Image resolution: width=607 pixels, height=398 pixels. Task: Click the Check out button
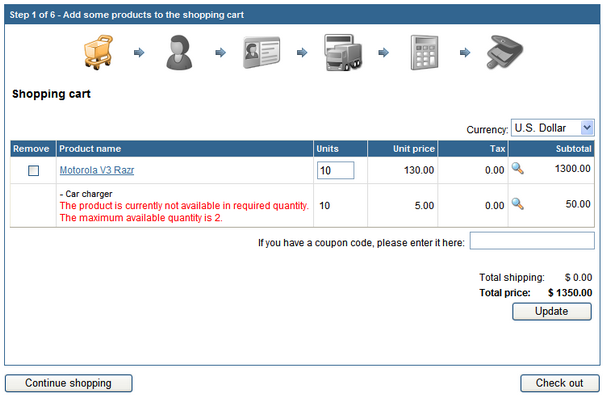pyautogui.click(x=560, y=383)
